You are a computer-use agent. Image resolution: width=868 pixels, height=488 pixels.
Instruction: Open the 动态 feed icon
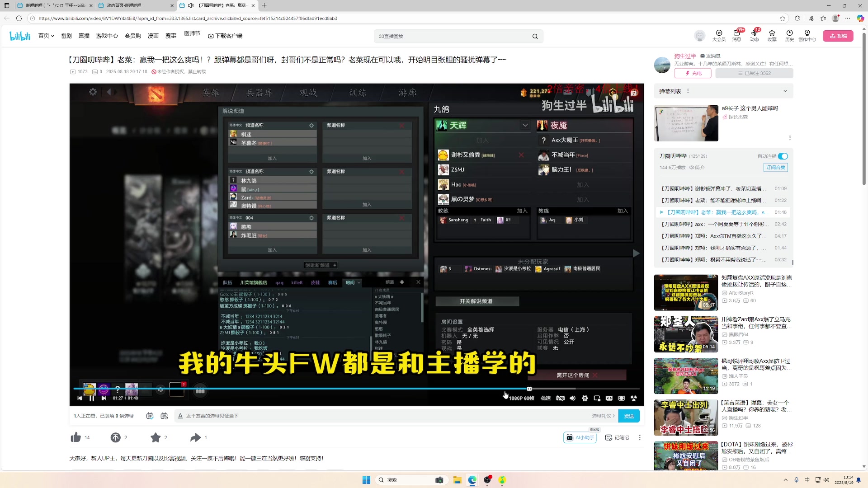754,35
